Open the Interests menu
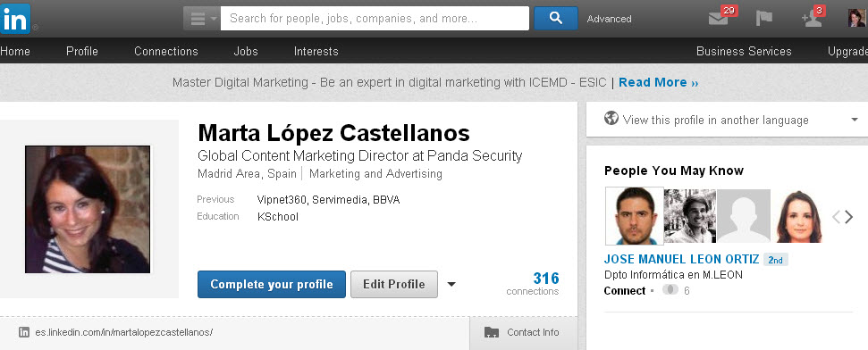 316,52
